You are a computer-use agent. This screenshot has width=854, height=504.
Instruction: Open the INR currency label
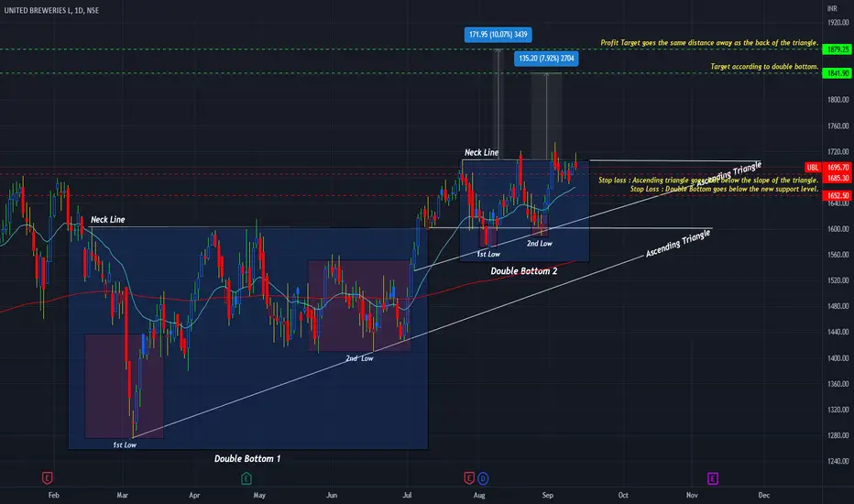(x=832, y=9)
